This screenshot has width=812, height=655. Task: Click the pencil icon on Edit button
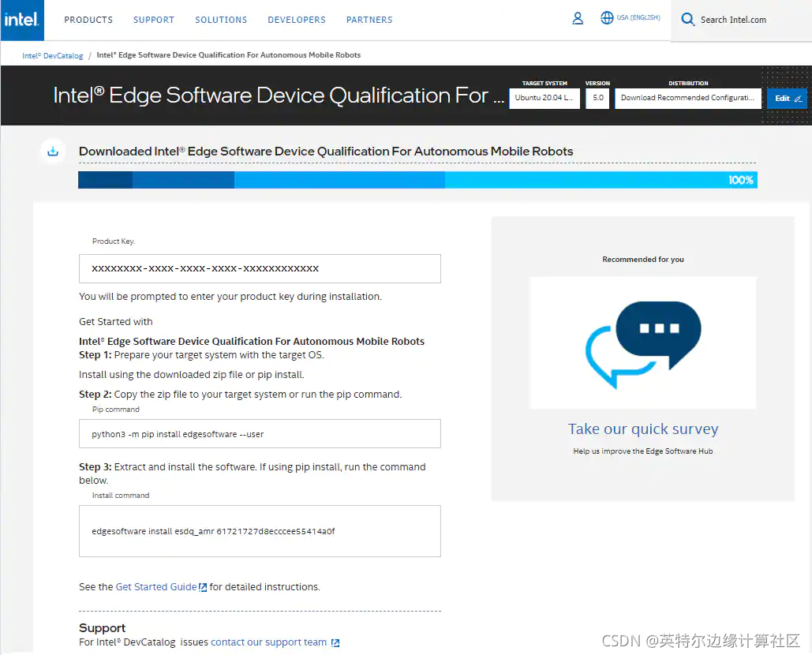798,99
